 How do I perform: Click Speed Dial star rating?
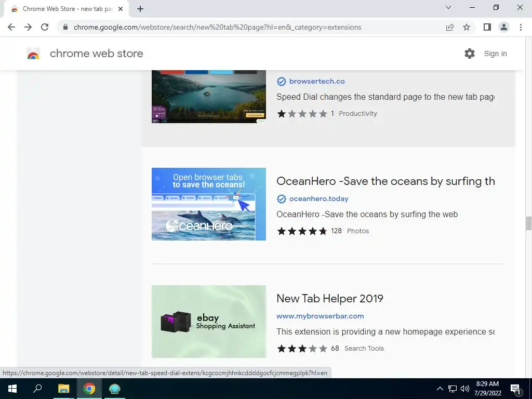point(302,114)
